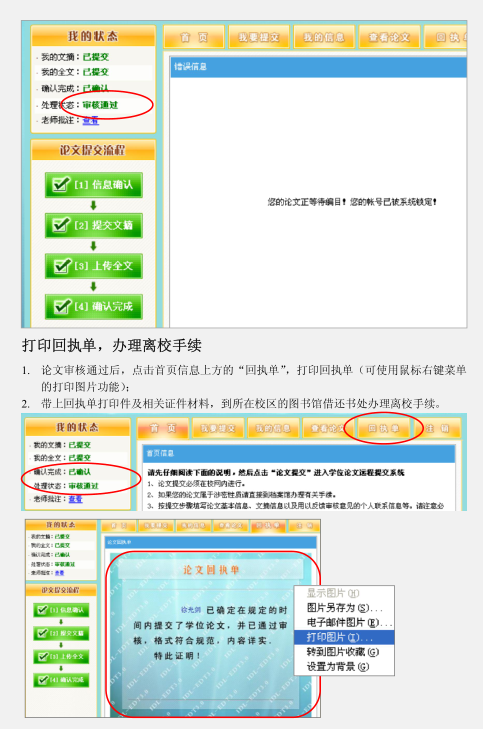The height and width of the screenshot is (729, 483).
Task: Click the [2] 提交文摘 step button in 错误信息 screenshot
Action: 93,225
